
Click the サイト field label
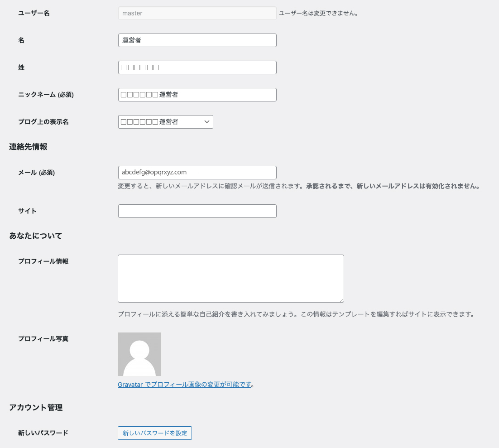coord(28,211)
